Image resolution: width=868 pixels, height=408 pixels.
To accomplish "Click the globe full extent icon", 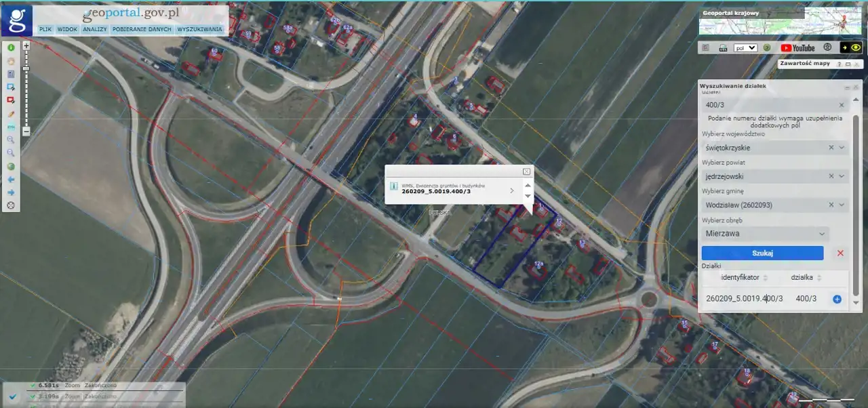I will coord(11,166).
